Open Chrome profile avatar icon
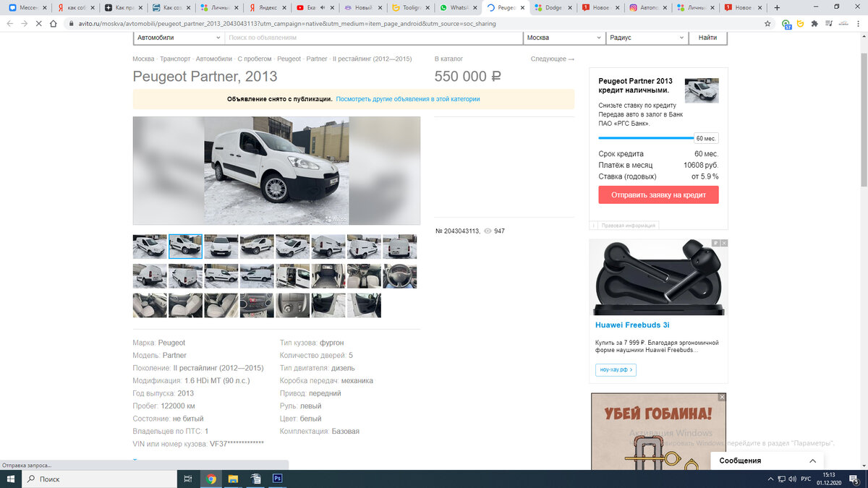868x488 pixels. point(844,23)
